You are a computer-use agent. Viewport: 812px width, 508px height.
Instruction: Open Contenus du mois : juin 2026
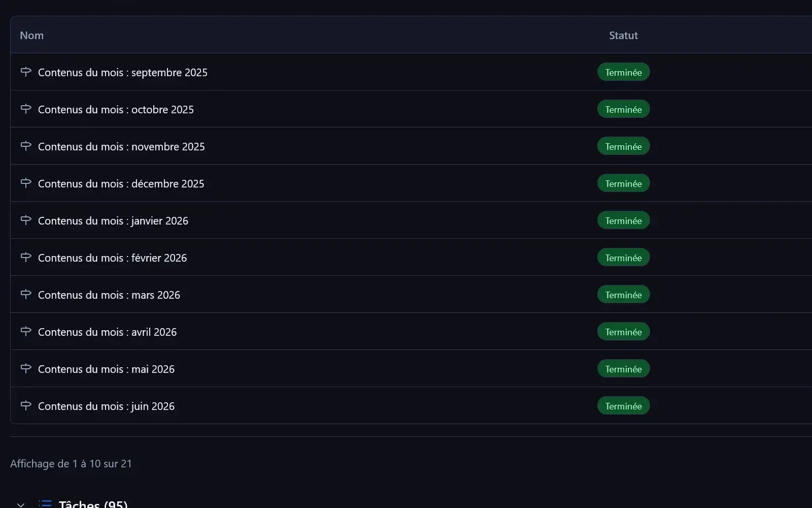pyautogui.click(x=106, y=406)
